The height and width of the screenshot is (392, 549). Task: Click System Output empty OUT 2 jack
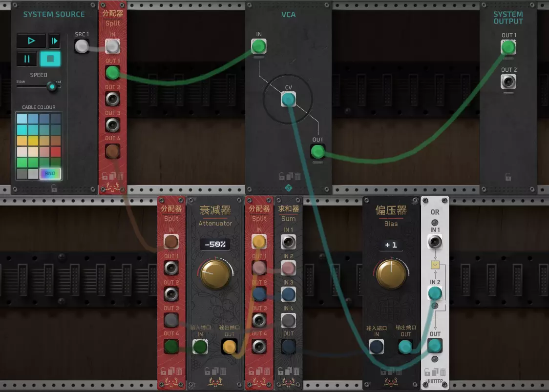(x=508, y=82)
